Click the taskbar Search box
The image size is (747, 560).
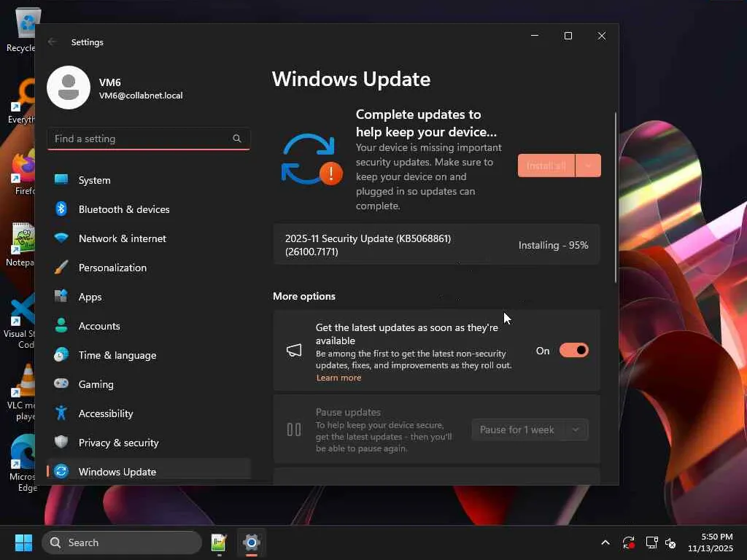pos(122,542)
